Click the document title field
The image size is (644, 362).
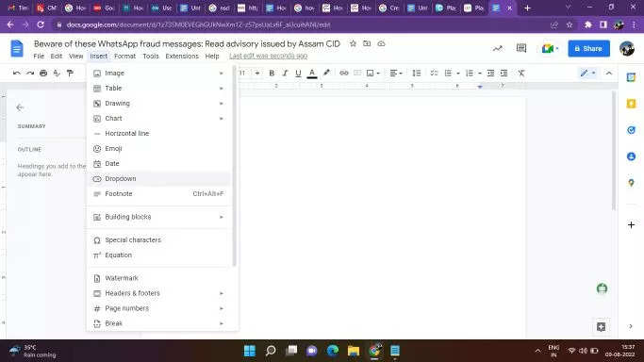(x=187, y=44)
